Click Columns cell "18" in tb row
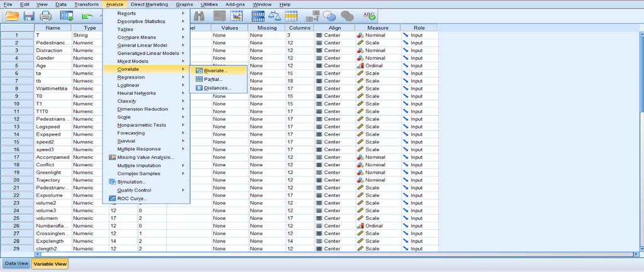The width and height of the screenshot is (644, 272). [299, 81]
